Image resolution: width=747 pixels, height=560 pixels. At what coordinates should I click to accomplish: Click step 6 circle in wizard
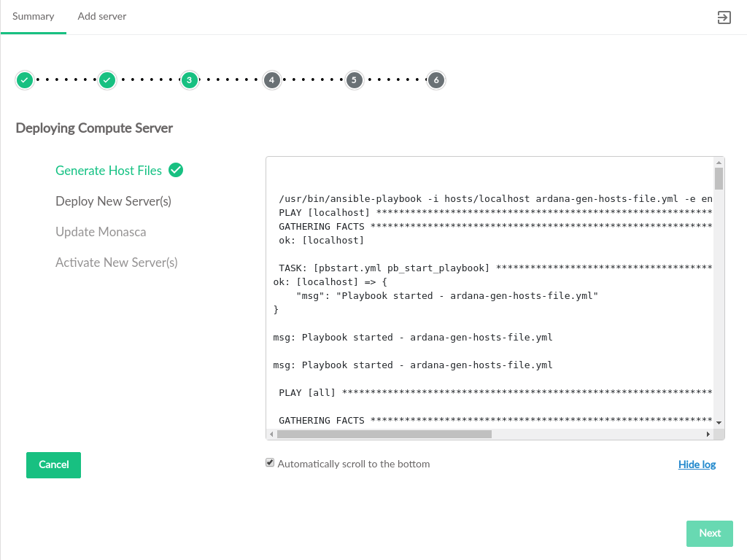tap(436, 80)
